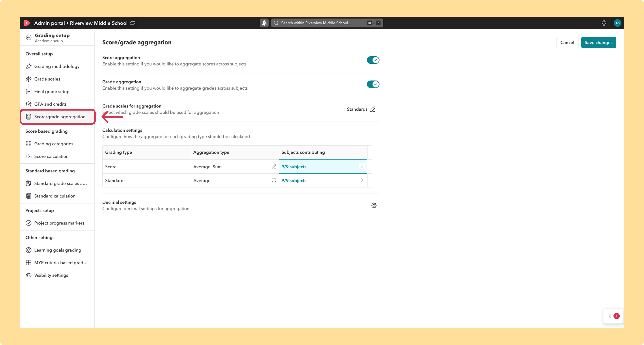
Task: Click the MYP criteria-based grading table icon
Action: click(29, 263)
